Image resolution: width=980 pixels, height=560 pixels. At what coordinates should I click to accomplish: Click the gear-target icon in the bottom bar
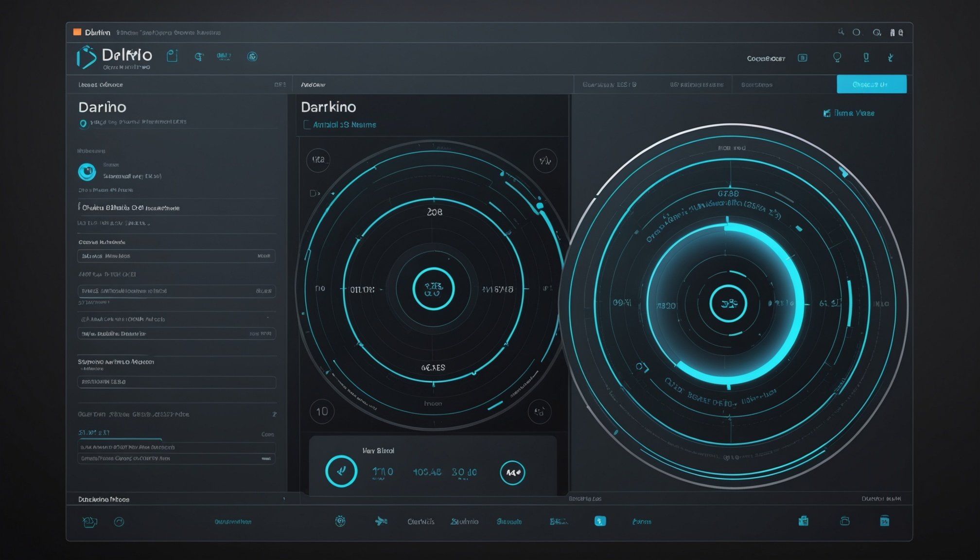coord(340,521)
